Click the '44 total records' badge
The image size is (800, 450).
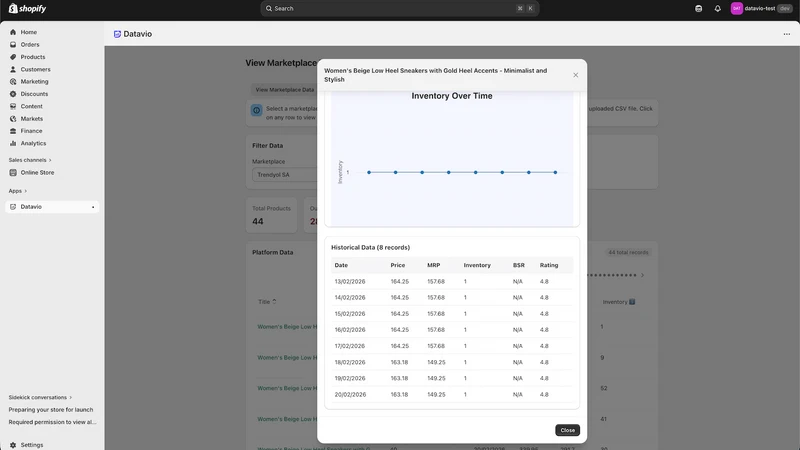click(628, 253)
